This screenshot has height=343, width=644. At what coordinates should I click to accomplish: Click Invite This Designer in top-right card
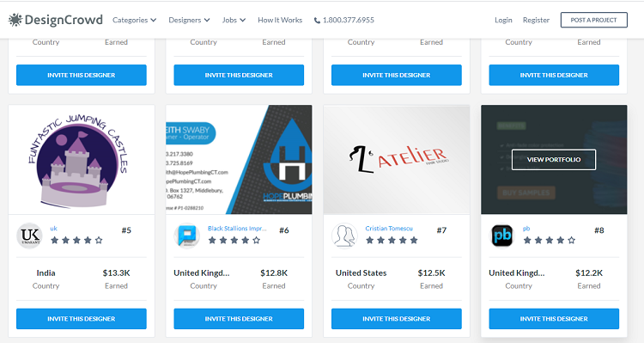[554, 75]
